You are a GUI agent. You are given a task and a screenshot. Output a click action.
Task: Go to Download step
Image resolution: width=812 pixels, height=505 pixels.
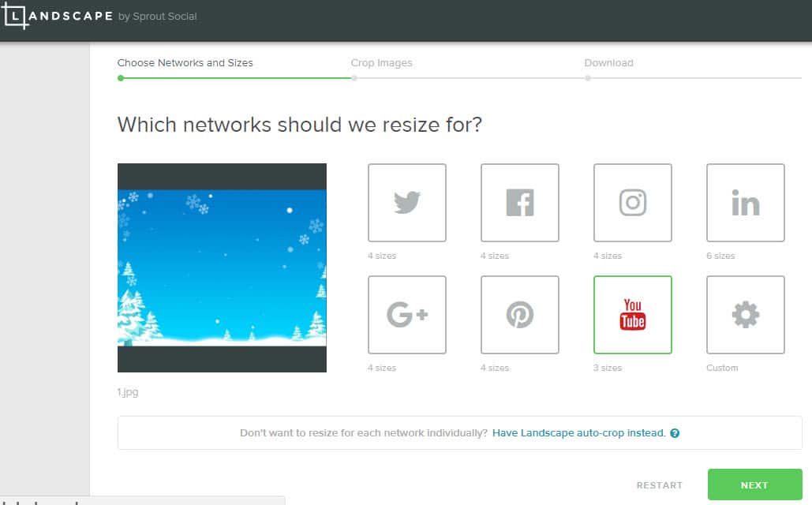tap(608, 62)
